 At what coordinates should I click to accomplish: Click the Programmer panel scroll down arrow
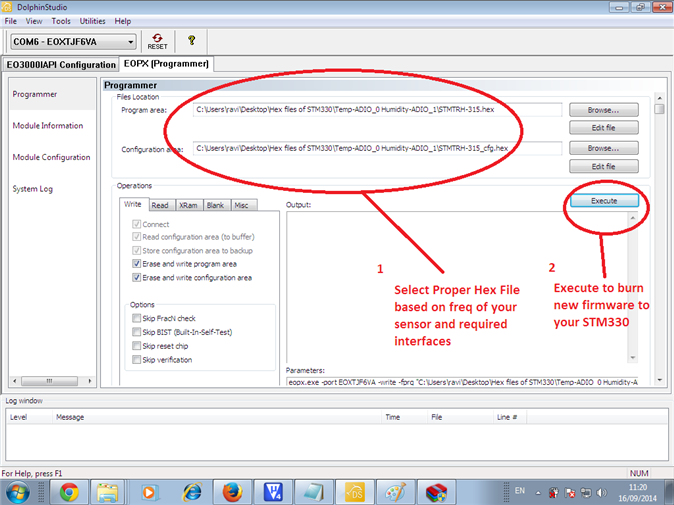click(x=660, y=380)
